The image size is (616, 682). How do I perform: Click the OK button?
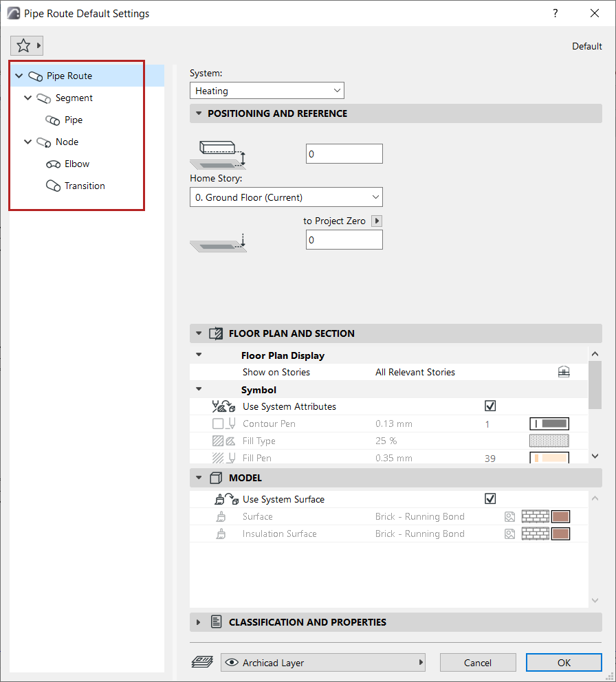[x=564, y=663]
